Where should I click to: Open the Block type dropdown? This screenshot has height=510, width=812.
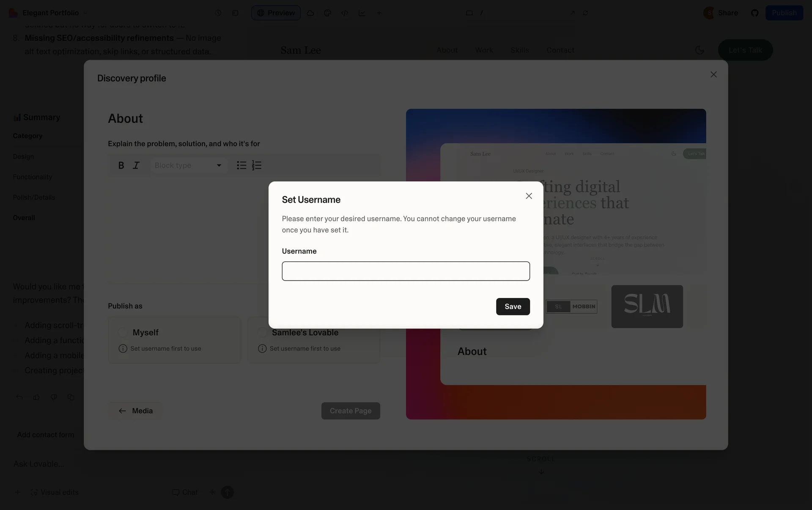[x=189, y=165]
